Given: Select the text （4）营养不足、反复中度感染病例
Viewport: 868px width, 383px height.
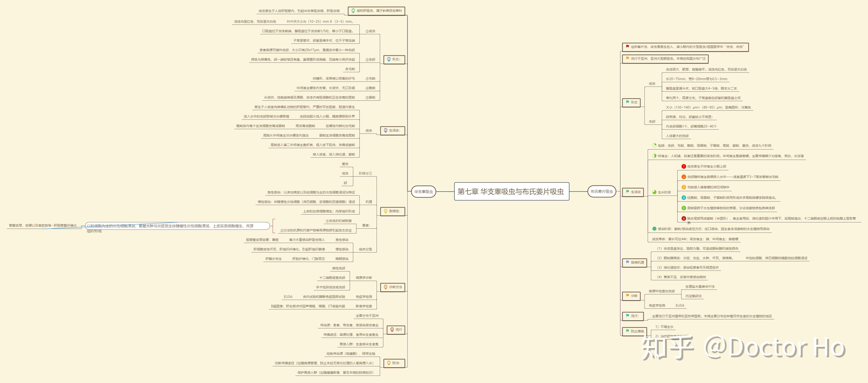Looking at the screenshot, I should pos(681,277).
